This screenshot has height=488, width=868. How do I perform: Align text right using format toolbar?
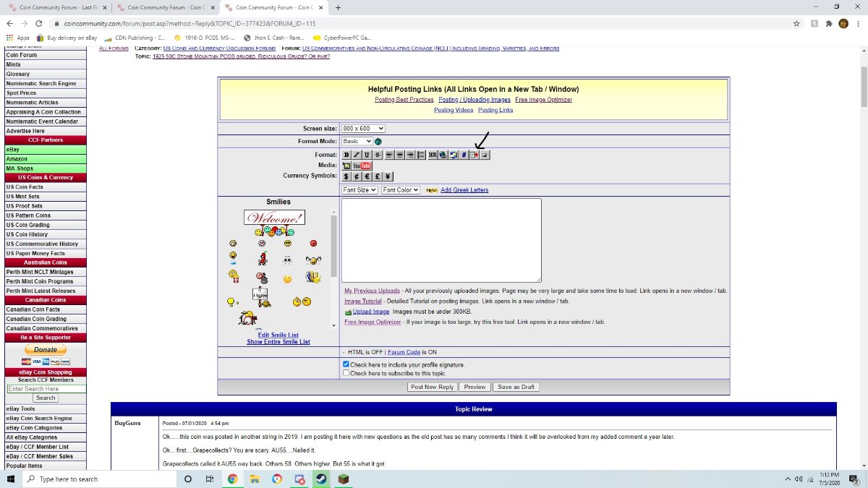coord(410,155)
